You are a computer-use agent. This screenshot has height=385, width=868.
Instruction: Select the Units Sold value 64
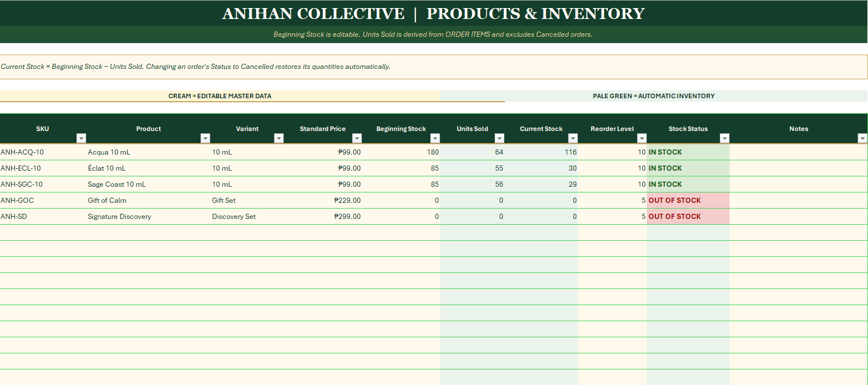click(x=472, y=152)
